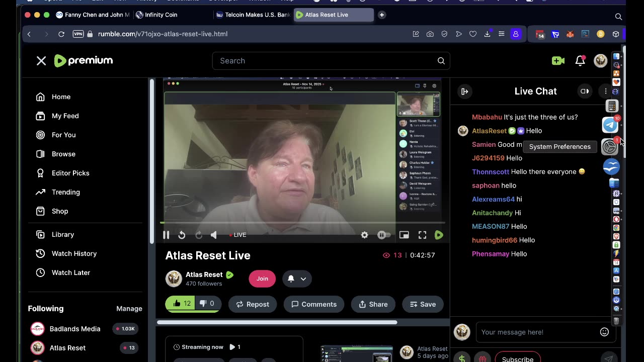Open Trending in sidebar
Screen dimensions: 644x362
coord(66,193)
